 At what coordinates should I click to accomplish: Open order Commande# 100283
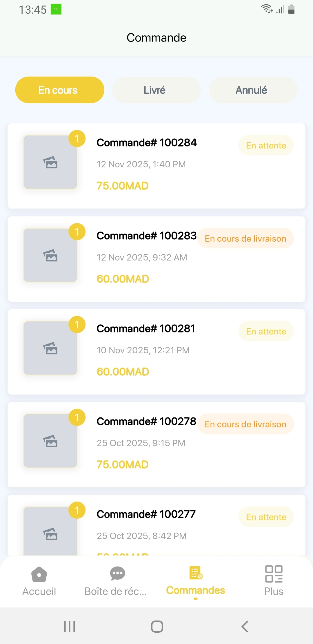147,236
